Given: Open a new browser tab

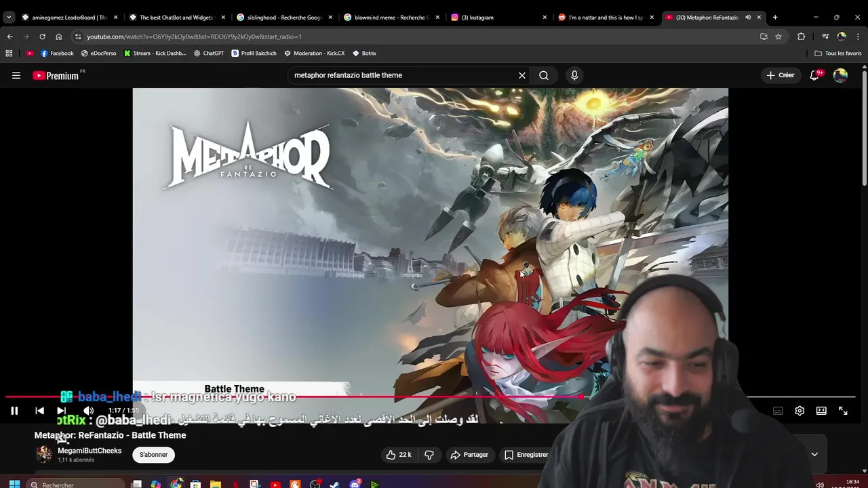Looking at the screenshot, I should [775, 18].
